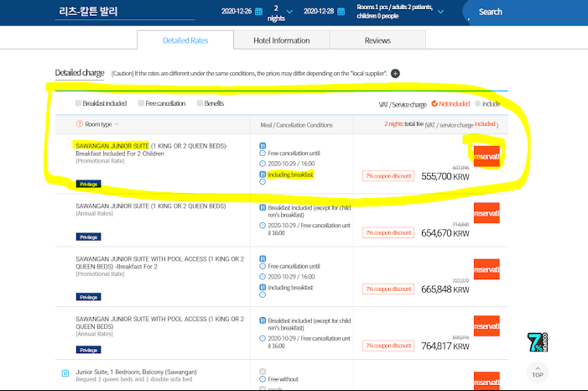This screenshot has width=588, height=391.
Task: Click clock icon in 764,817 KRW row cancellation
Action: [x=263, y=338]
